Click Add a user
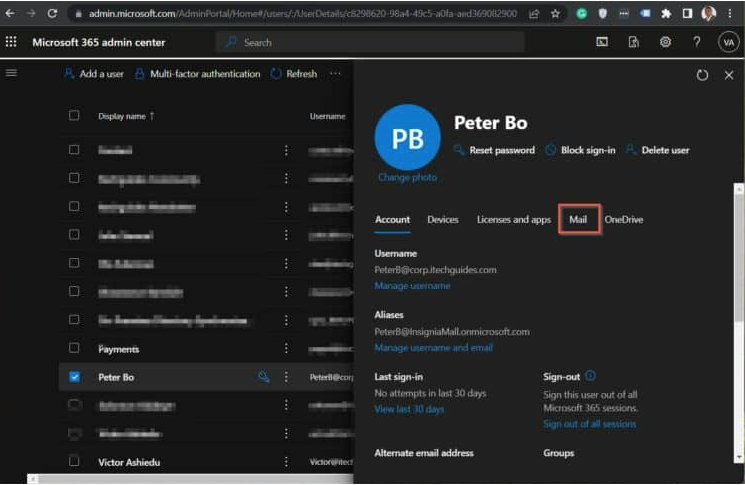Image resolution: width=745 pixels, height=485 pixels. coord(94,74)
